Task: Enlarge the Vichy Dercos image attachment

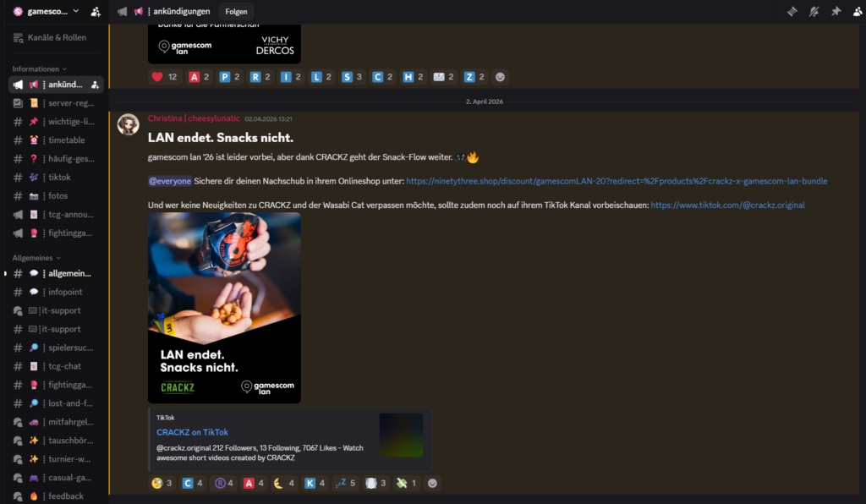Action: (224, 44)
